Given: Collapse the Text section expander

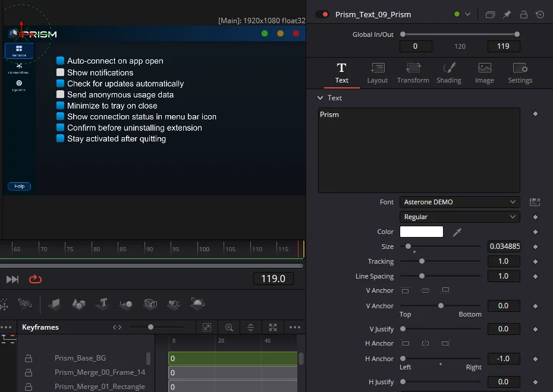Looking at the screenshot, I should [320, 98].
